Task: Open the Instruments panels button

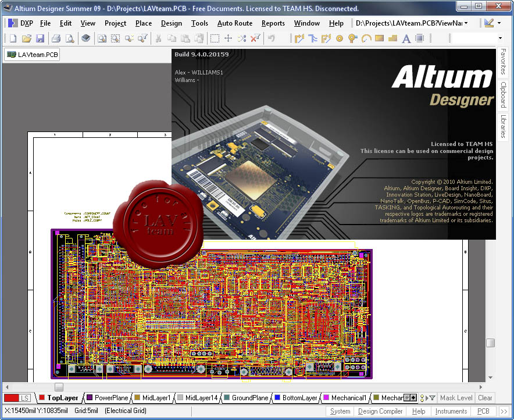Action: pyautogui.click(x=451, y=411)
